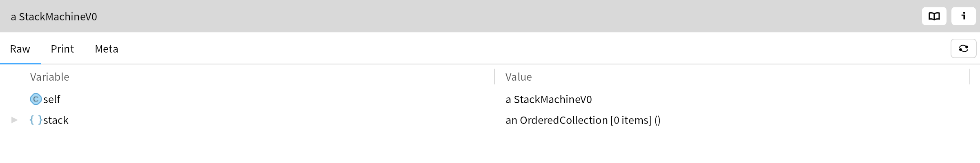The image size is (980, 163).
Task: Click the info 'i' icon button
Action: [963, 16]
